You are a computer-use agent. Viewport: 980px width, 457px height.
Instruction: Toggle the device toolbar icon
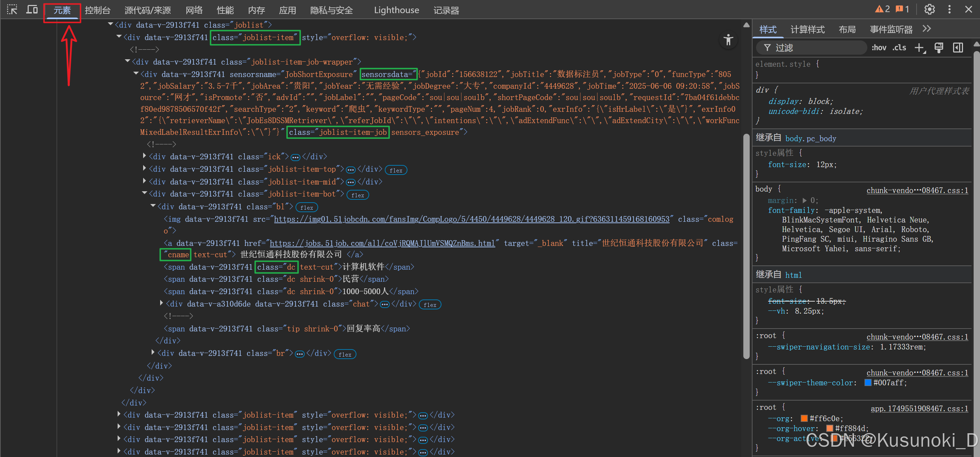[x=32, y=10]
